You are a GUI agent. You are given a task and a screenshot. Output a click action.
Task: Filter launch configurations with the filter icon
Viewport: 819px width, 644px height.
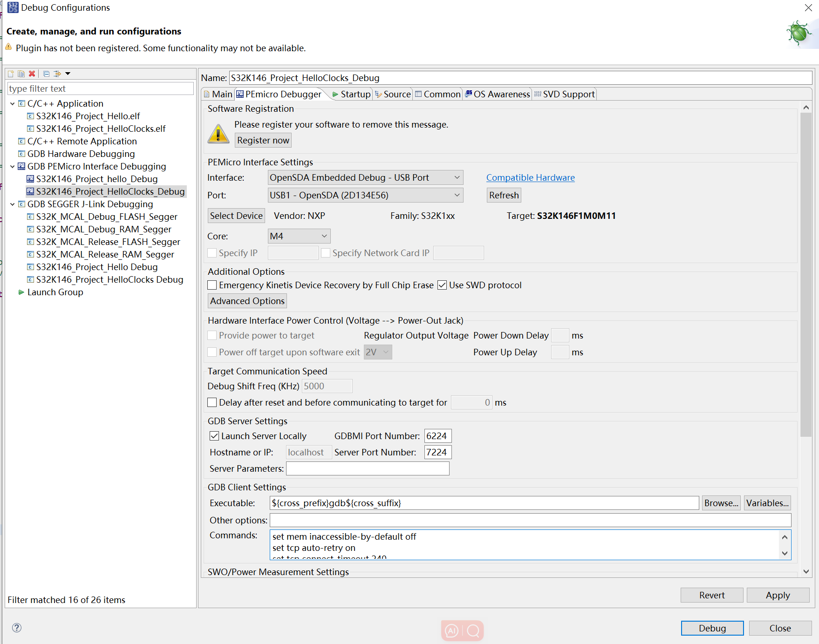pyautogui.click(x=57, y=74)
